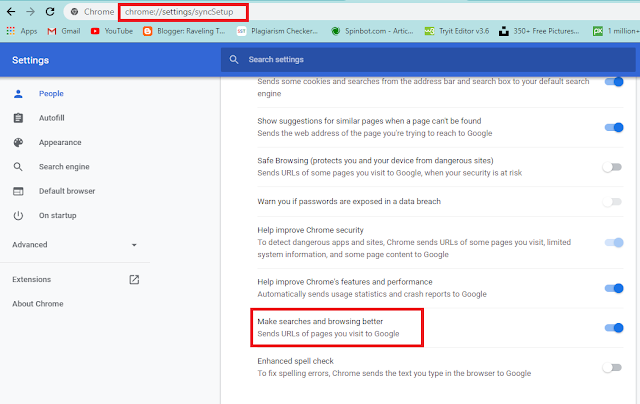The width and height of the screenshot is (640, 404).
Task: Click the Enhanced spell check label
Action: coord(295,361)
